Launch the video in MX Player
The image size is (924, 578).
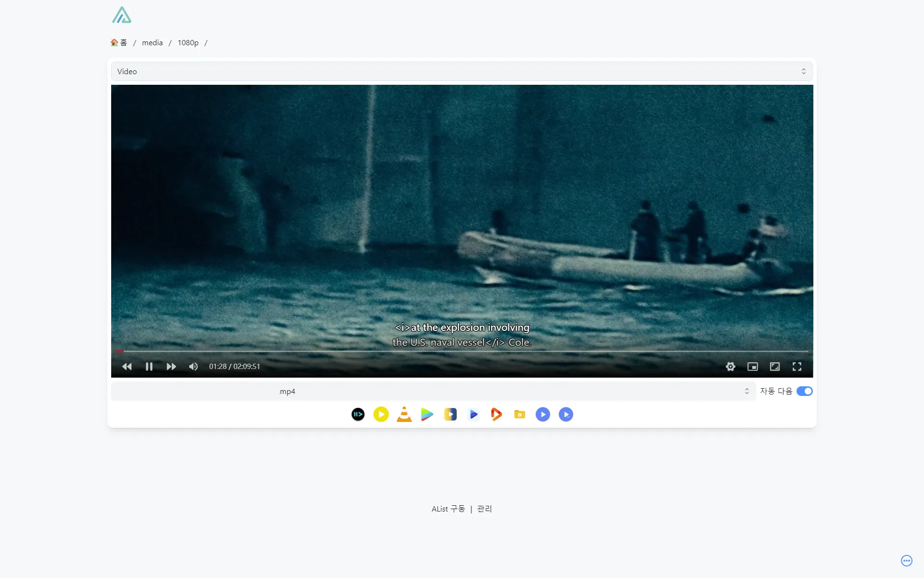427,414
